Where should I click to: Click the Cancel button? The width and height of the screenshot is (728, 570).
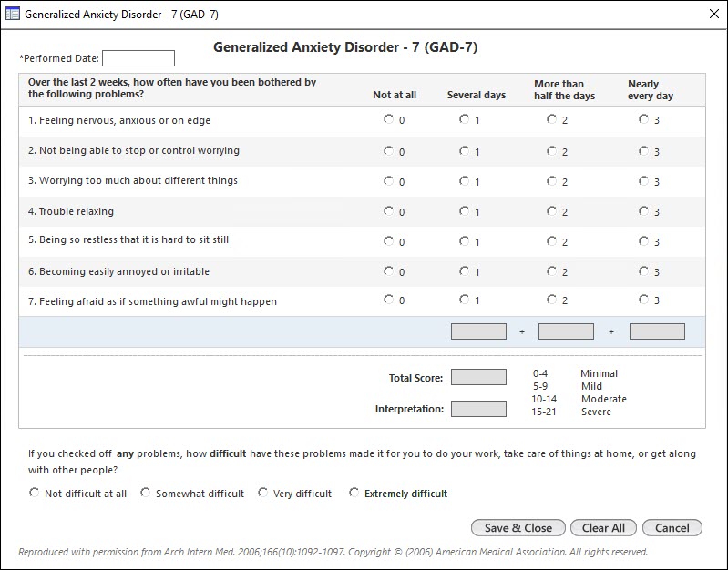[x=672, y=528]
